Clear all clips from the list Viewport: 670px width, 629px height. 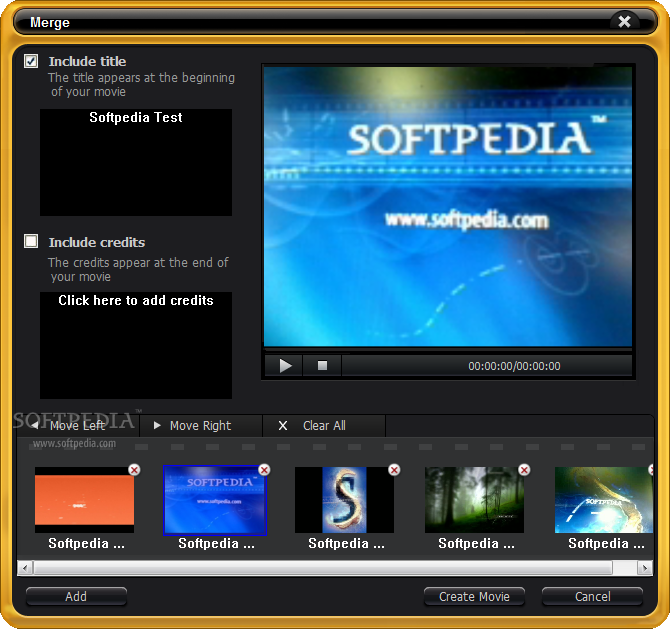pyautogui.click(x=324, y=426)
